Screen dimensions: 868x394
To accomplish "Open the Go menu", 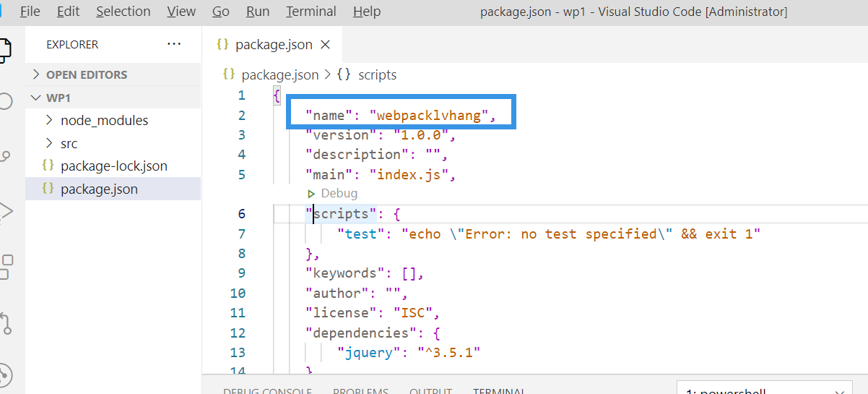I will [x=221, y=12].
